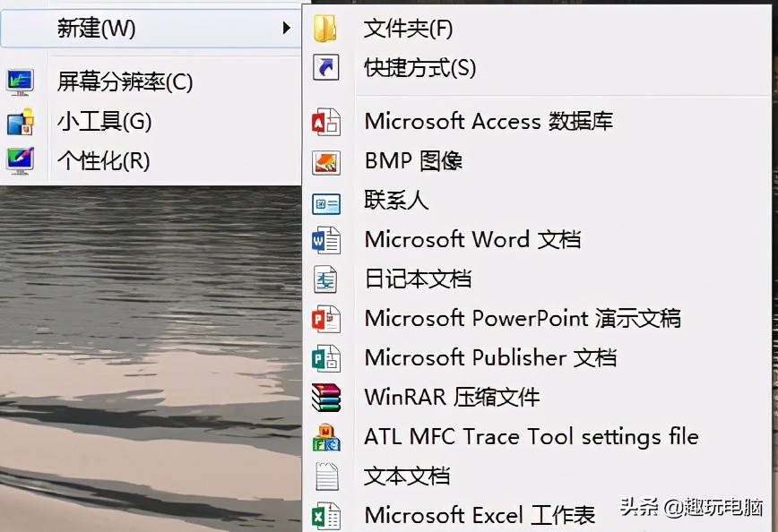Click the Microsoft Word document icon
The height and width of the screenshot is (532, 778).
pos(326,239)
